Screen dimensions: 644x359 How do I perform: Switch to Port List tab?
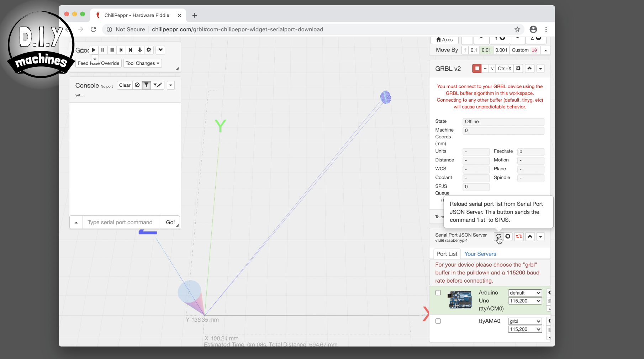pos(447,254)
